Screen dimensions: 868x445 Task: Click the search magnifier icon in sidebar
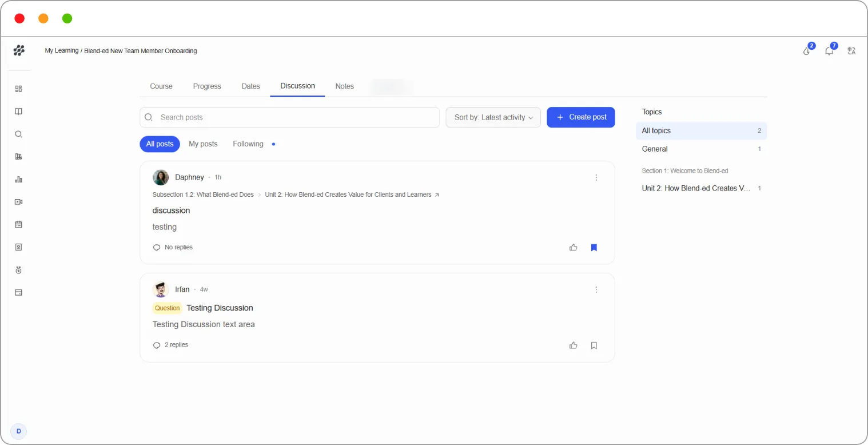18,134
